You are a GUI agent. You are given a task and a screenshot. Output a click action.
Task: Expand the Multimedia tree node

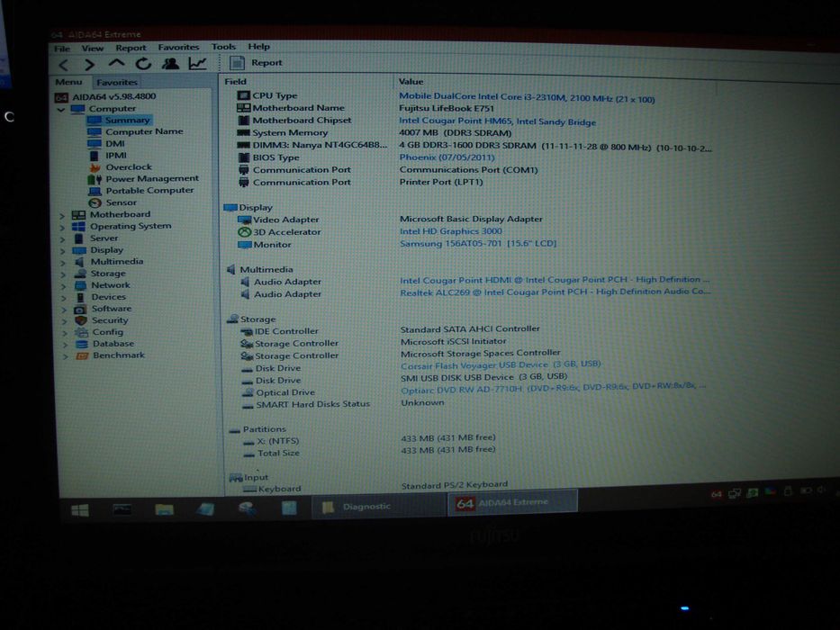63,263
